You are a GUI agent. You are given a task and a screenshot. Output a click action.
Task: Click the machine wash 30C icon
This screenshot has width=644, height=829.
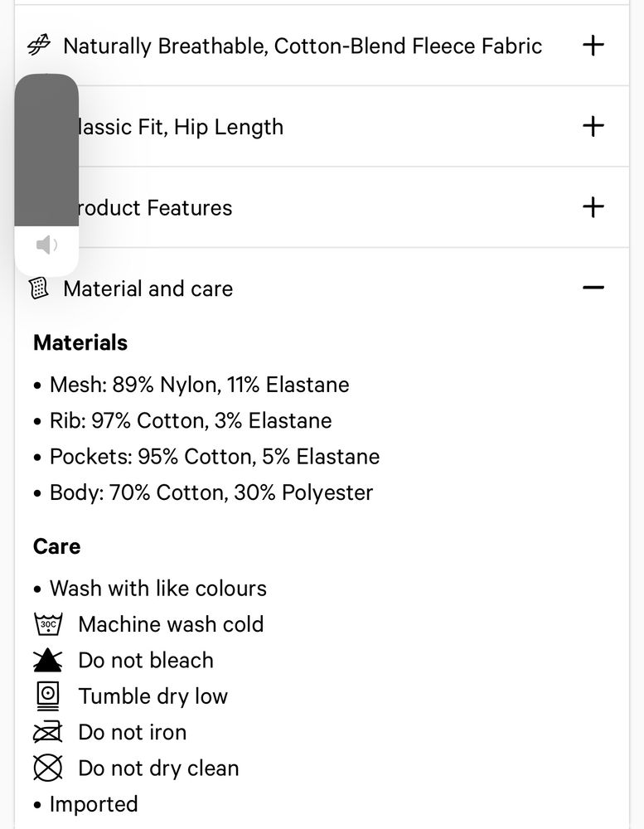click(47, 624)
